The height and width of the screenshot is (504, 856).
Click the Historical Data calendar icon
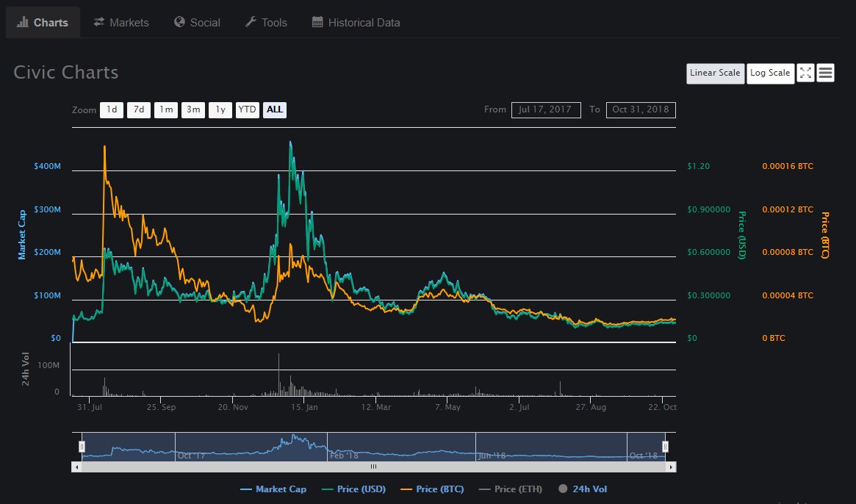click(x=317, y=22)
